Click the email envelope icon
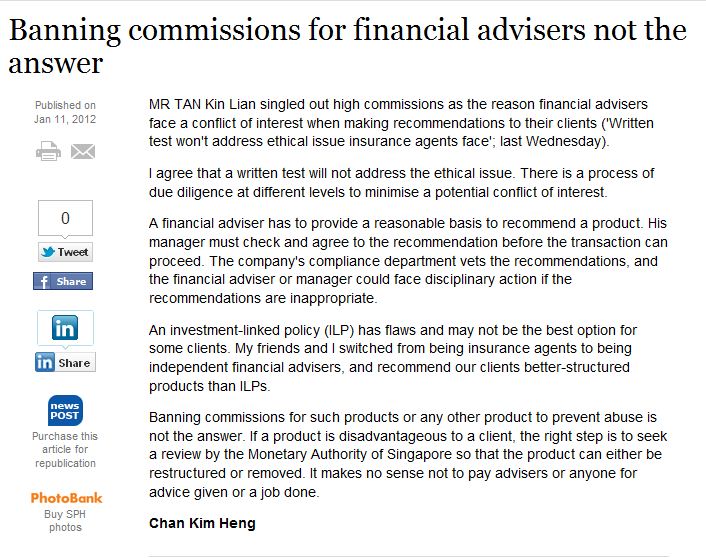Viewport: 706px width, 558px height. [x=82, y=152]
